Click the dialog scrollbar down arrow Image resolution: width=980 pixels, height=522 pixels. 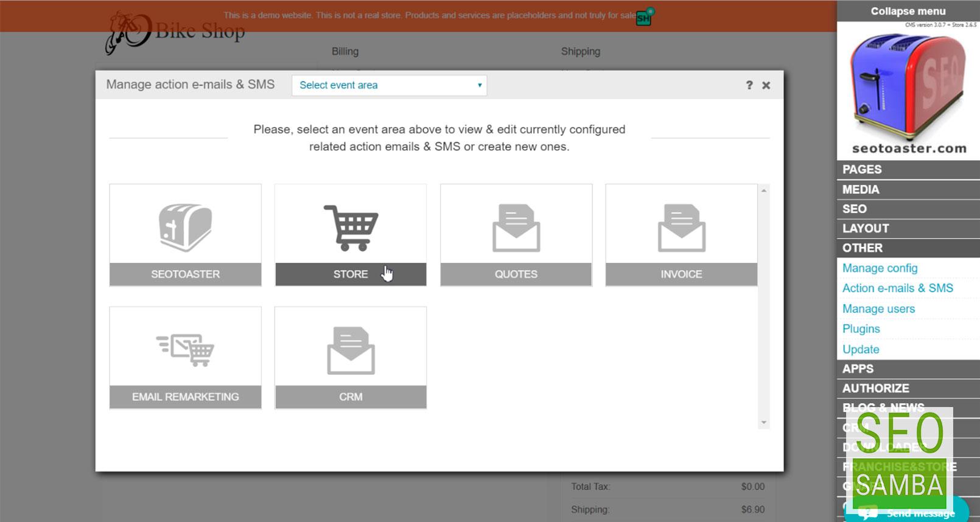click(764, 422)
